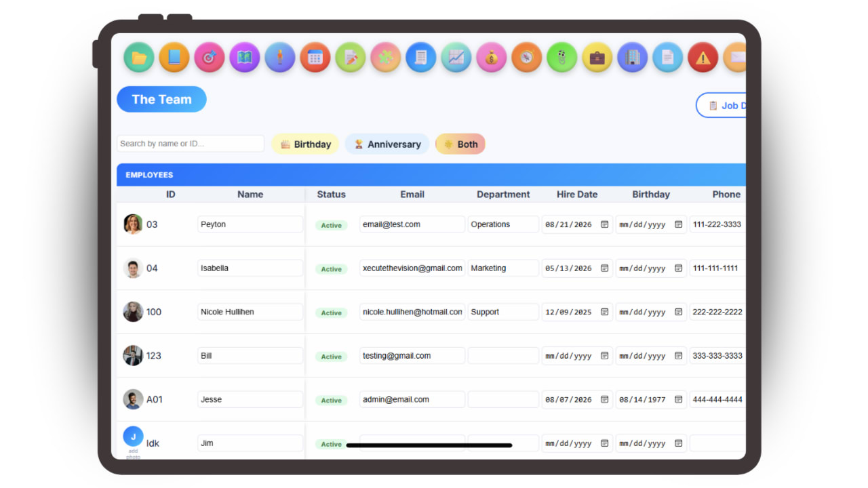This screenshot has width=868, height=488.
Task: Open calendar picker for Isabella's birthday
Action: coord(678,268)
